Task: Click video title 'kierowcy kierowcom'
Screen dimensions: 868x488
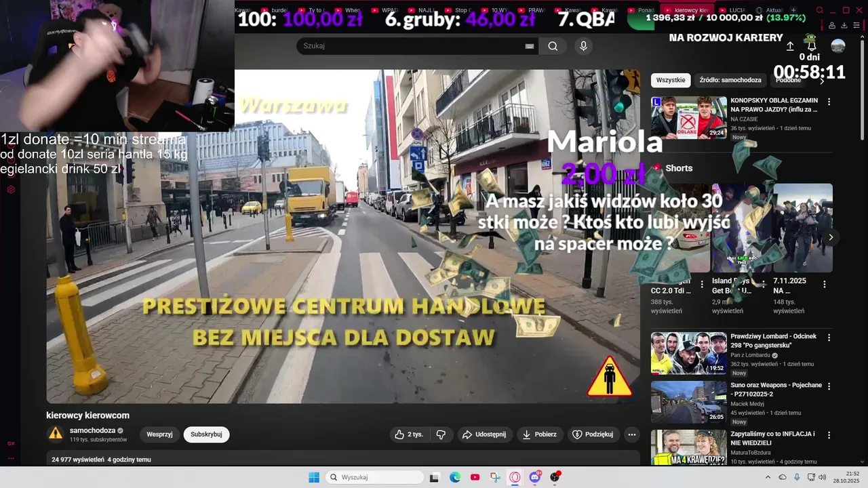Action: point(87,415)
